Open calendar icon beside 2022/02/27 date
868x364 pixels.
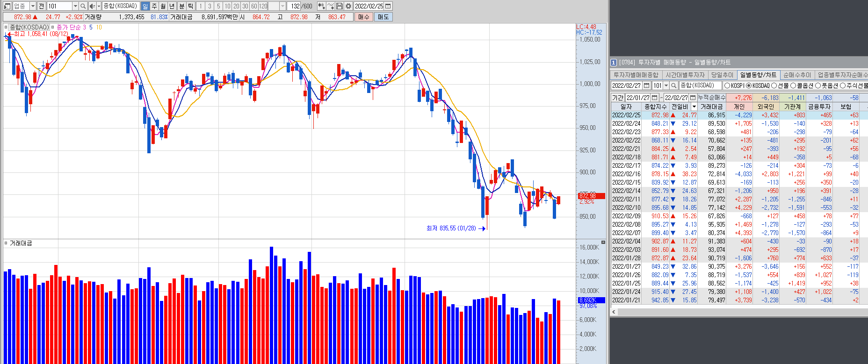(647, 86)
